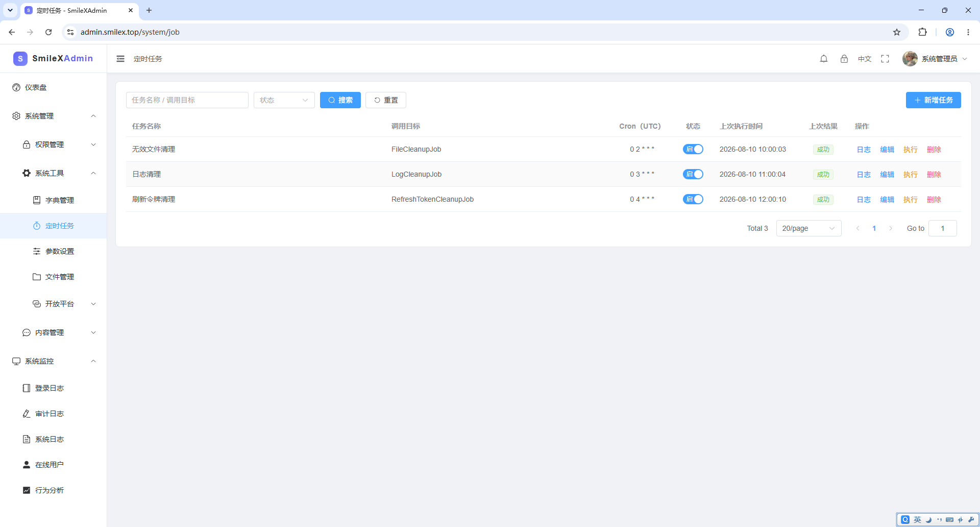
Task: Open the 仪表盘 dashboard item
Action: (x=54, y=87)
